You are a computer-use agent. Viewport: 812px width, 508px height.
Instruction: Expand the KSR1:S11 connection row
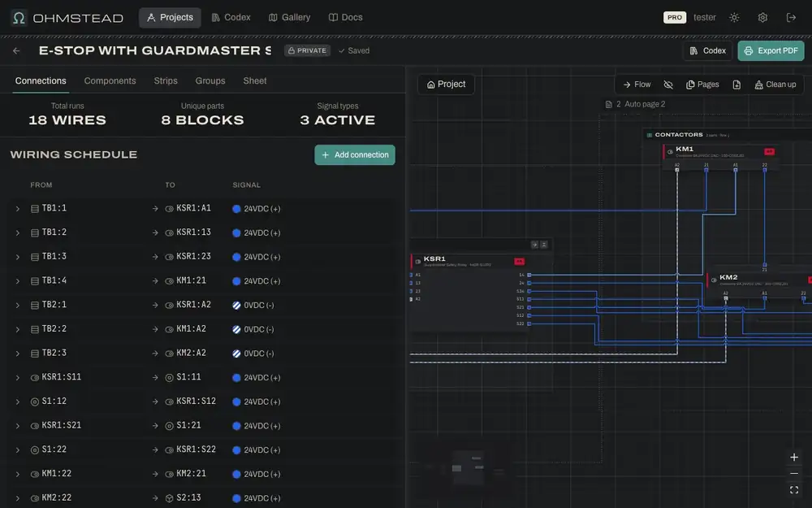18,378
